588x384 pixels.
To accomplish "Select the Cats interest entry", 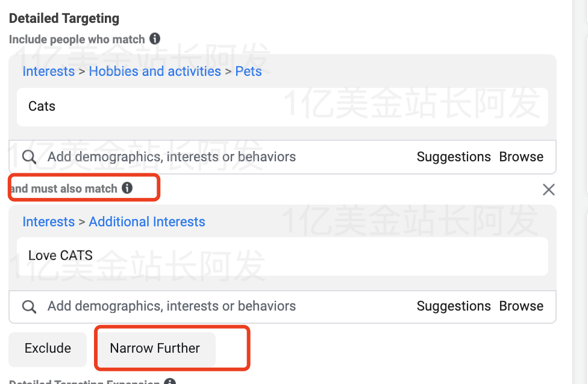I will [41, 106].
